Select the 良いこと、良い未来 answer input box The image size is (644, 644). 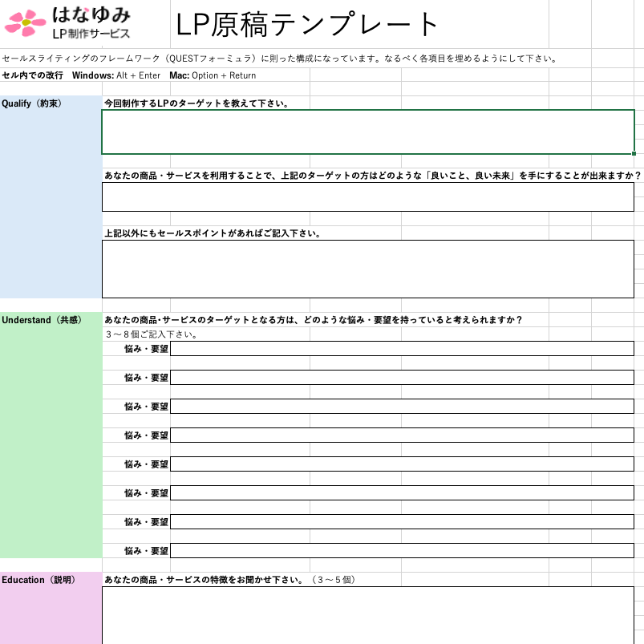pyautogui.click(x=367, y=197)
